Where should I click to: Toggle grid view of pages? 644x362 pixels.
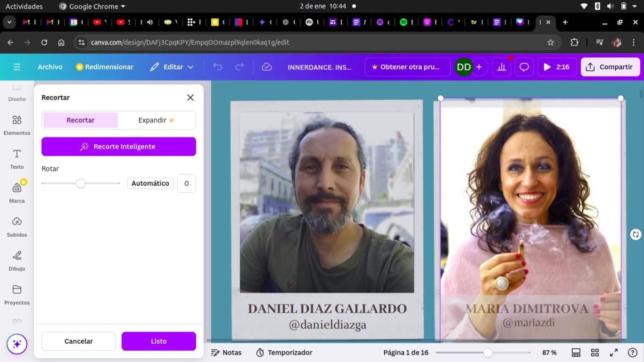tap(595, 353)
